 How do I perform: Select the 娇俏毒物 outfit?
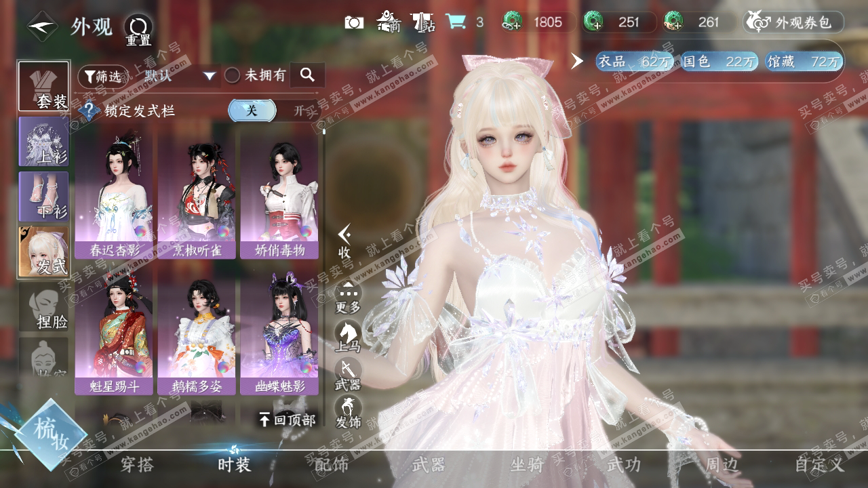tap(279, 195)
